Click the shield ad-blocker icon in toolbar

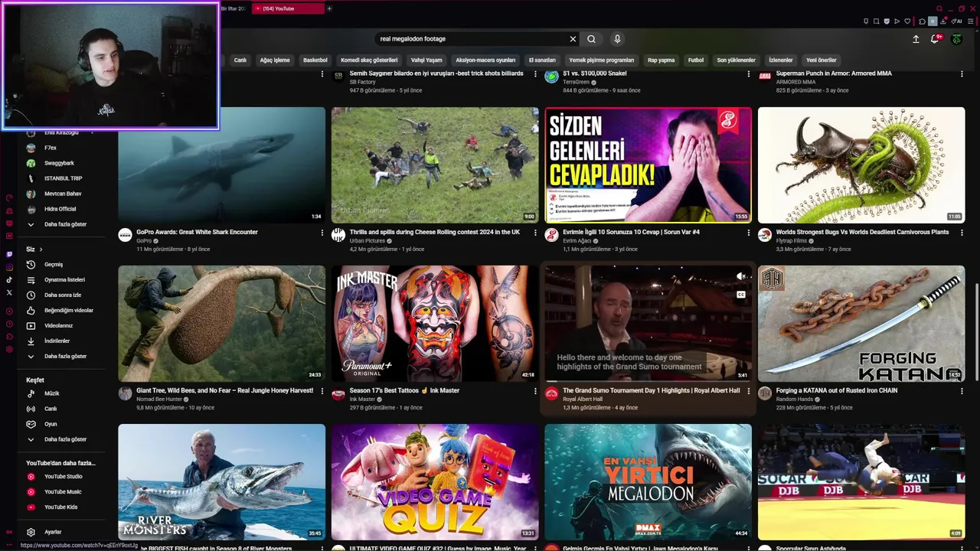click(887, 21)
